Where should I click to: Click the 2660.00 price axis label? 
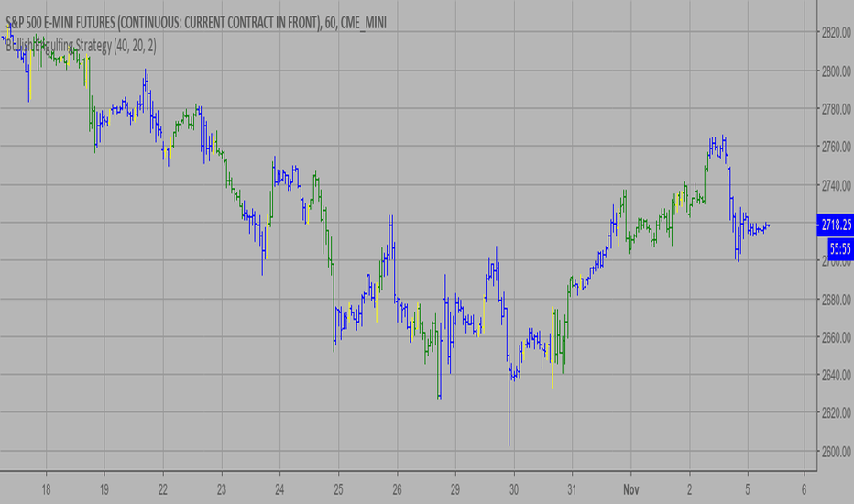(x=836, y=337)
